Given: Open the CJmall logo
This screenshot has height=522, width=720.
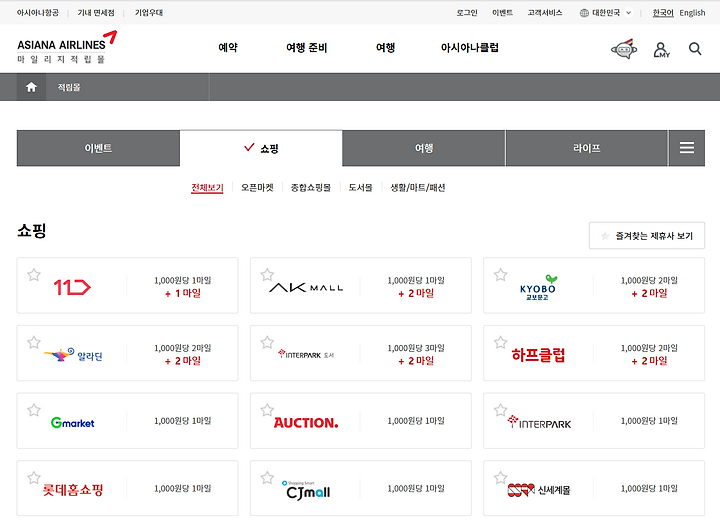Looking at the screenshot, I should [x=306, y=491].
